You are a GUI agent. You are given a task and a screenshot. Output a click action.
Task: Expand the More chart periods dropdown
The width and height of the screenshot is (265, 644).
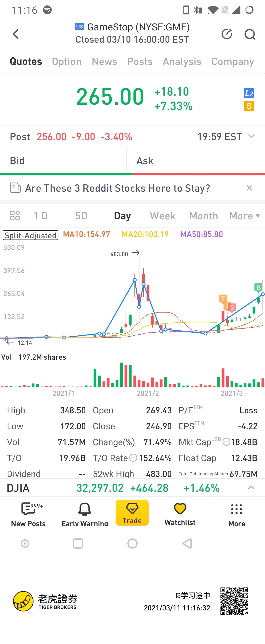pyautogui.click(x=244, y=216)
